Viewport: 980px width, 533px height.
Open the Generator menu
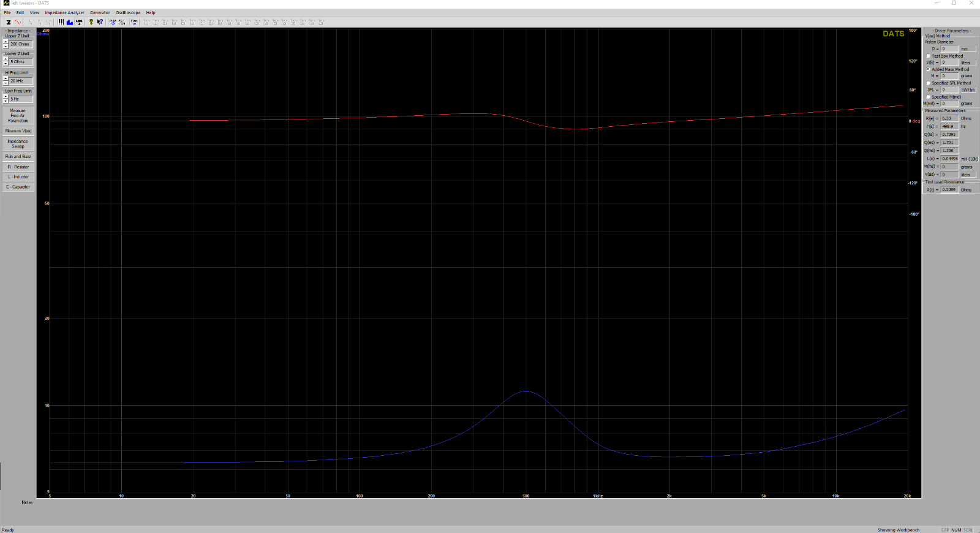tap(100, 12)
